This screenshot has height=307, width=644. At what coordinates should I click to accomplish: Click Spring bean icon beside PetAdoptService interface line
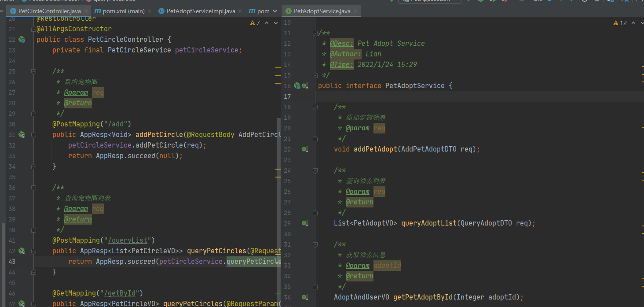click(297, 85)
